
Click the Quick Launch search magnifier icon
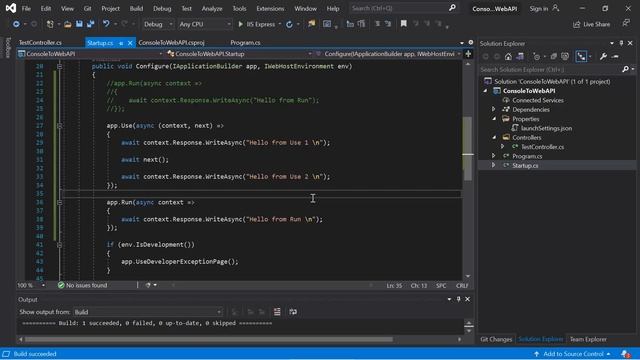[452, 8]
